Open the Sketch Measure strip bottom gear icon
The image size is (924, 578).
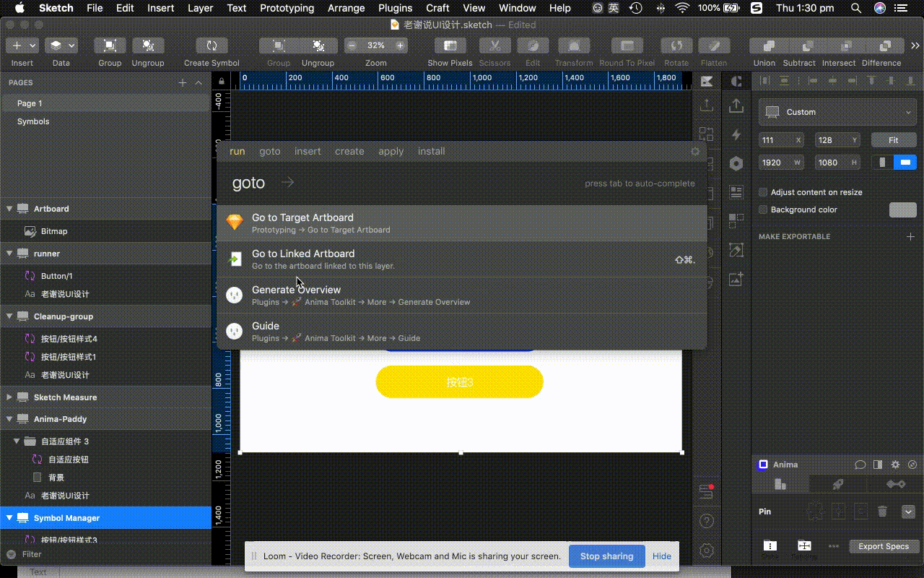[707, 551]
